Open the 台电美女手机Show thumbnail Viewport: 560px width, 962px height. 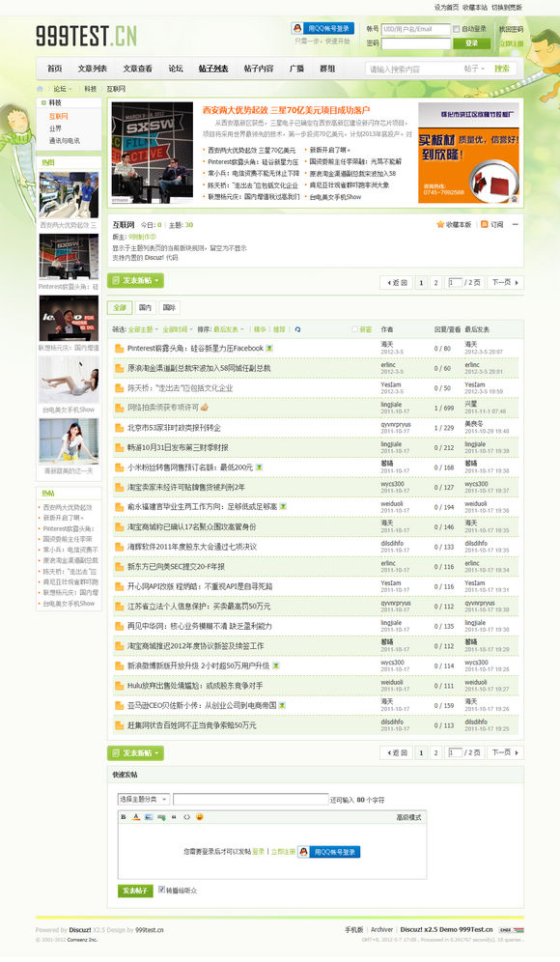coord(69,380)
